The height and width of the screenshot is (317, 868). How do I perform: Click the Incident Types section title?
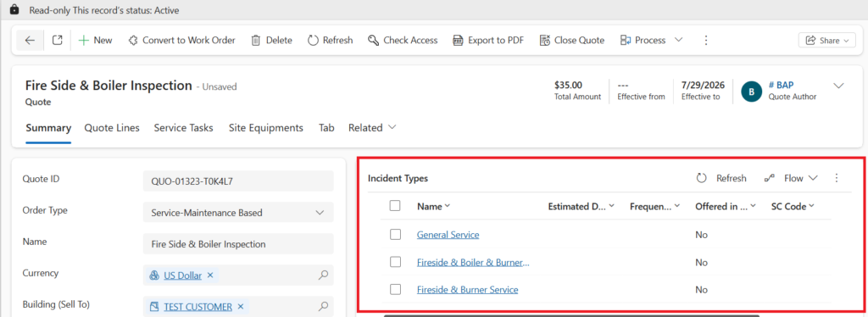click(398, 178)
